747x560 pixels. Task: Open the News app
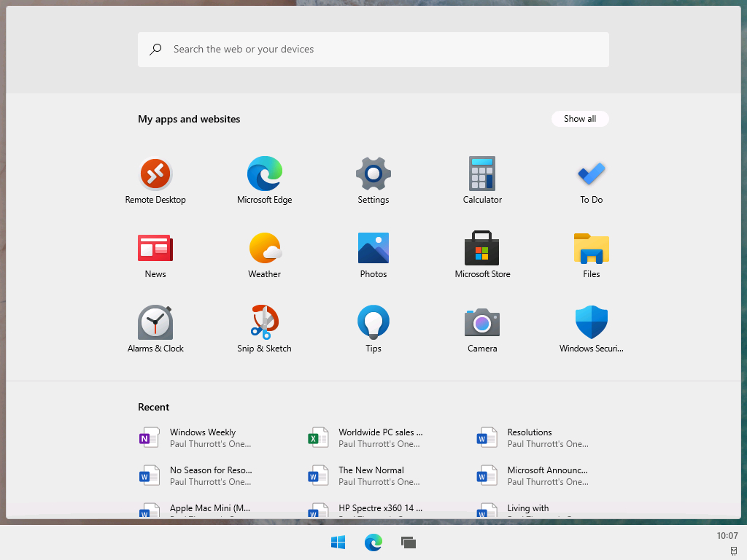(x=155, y=254)
